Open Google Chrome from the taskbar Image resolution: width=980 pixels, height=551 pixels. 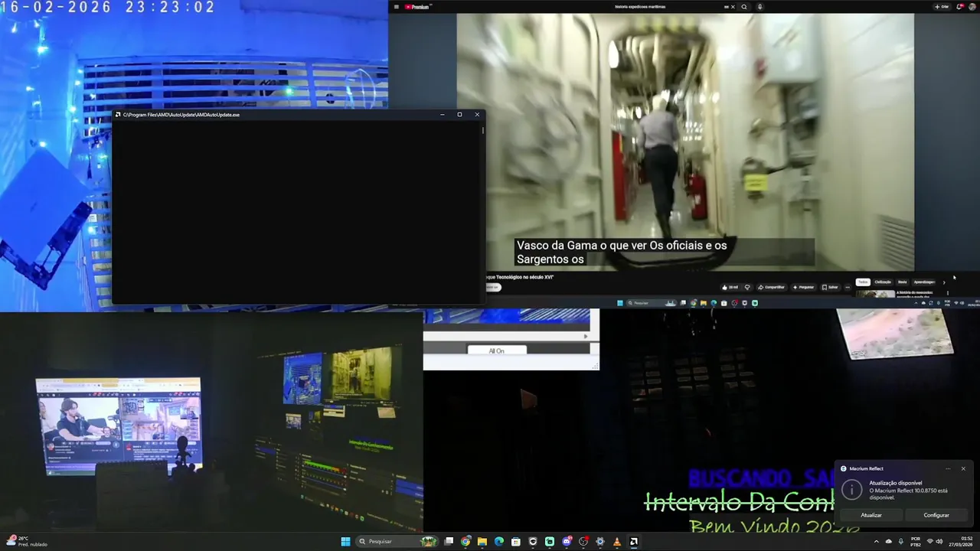465,542
